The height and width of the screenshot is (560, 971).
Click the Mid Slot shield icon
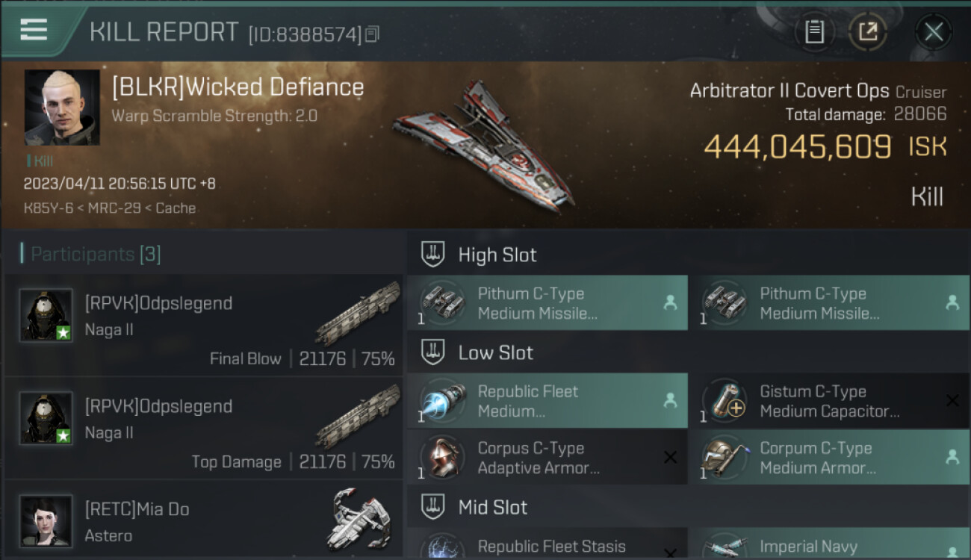(433, 508)
